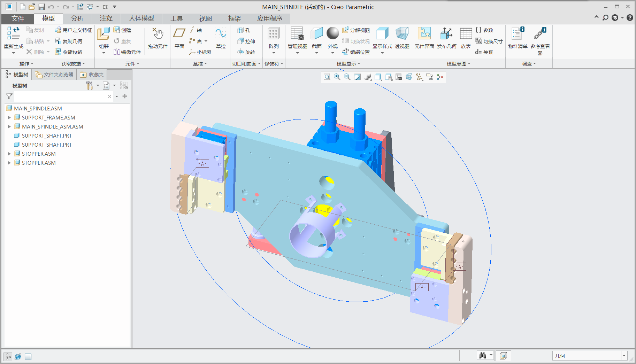The width and height of the screenshot is (636, 364).
Task: Switch to the Annotate (注释) tab
Action: 106,18
